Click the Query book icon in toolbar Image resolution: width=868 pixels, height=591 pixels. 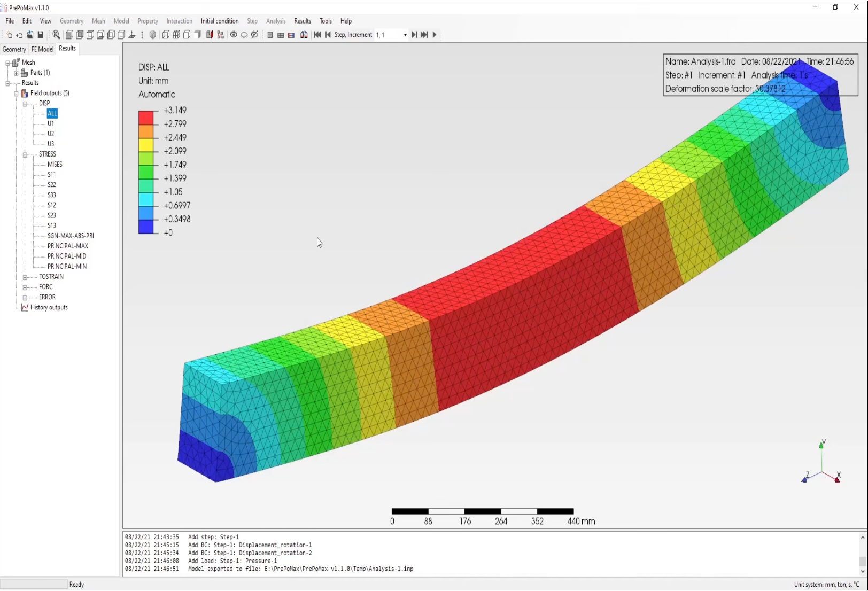pos(304,35)
